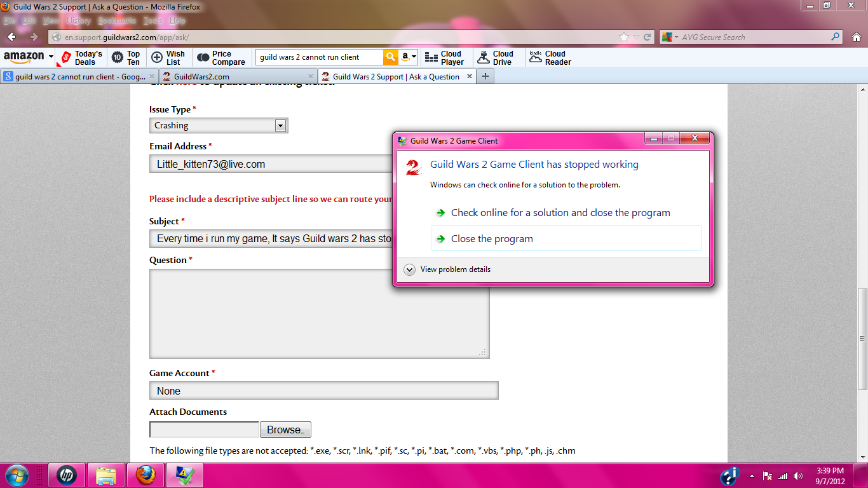Click the Subject text field
Viewport: 868px width, 488px height.
coord(271,239)
